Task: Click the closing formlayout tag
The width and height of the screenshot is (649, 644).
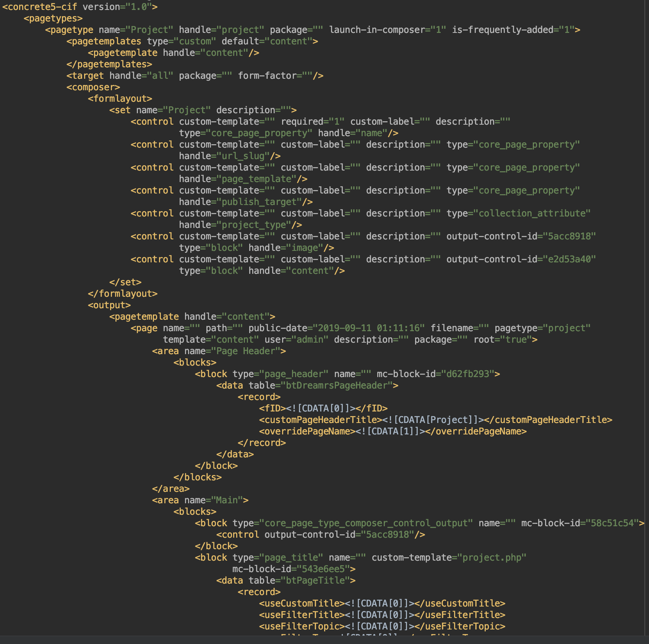Action: (x=123, y=294)
